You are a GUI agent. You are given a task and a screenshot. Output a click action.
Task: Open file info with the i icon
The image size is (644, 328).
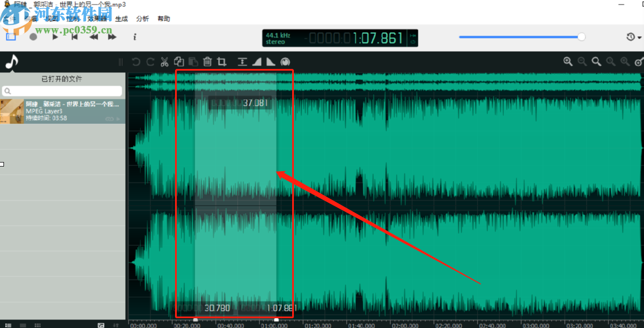coord(135,37)
